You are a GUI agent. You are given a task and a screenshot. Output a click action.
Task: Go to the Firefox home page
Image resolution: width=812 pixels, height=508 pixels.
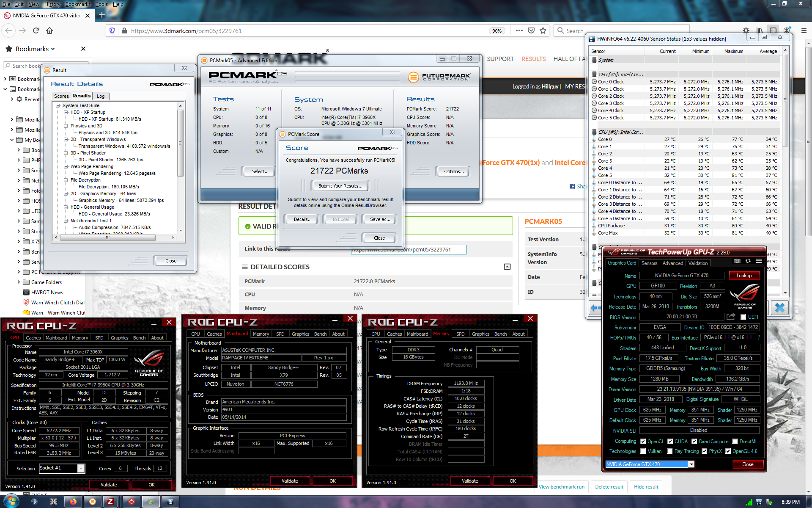tap(49, 30)
